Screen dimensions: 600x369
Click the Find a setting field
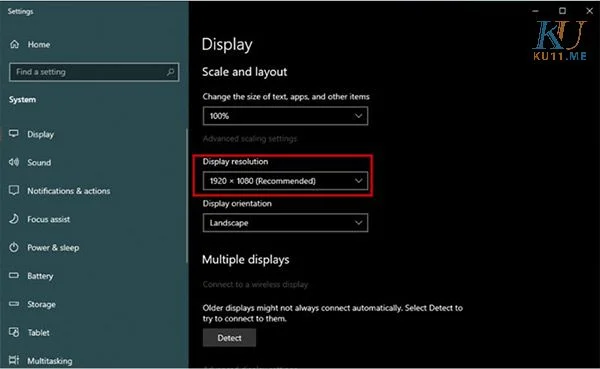[x=94, y=72]
